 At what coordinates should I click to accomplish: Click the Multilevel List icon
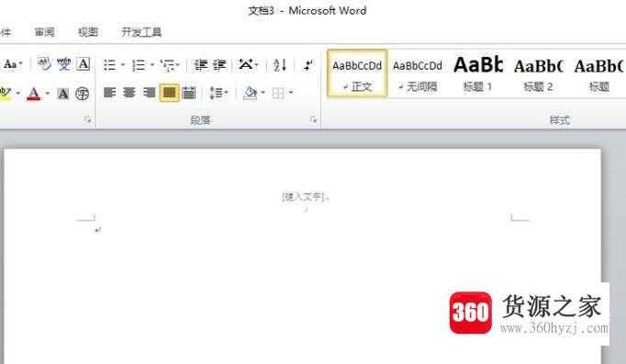[168, 65]
